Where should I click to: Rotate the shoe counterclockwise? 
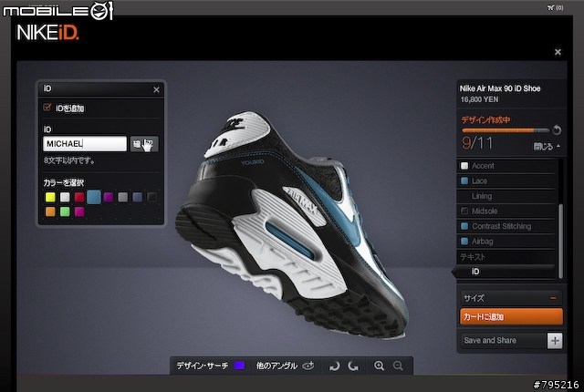coord(335,366)
